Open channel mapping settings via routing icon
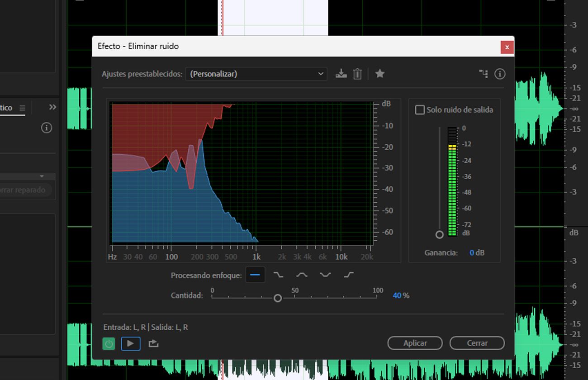Viewport: 588px width, 380px height. (484, 73)
